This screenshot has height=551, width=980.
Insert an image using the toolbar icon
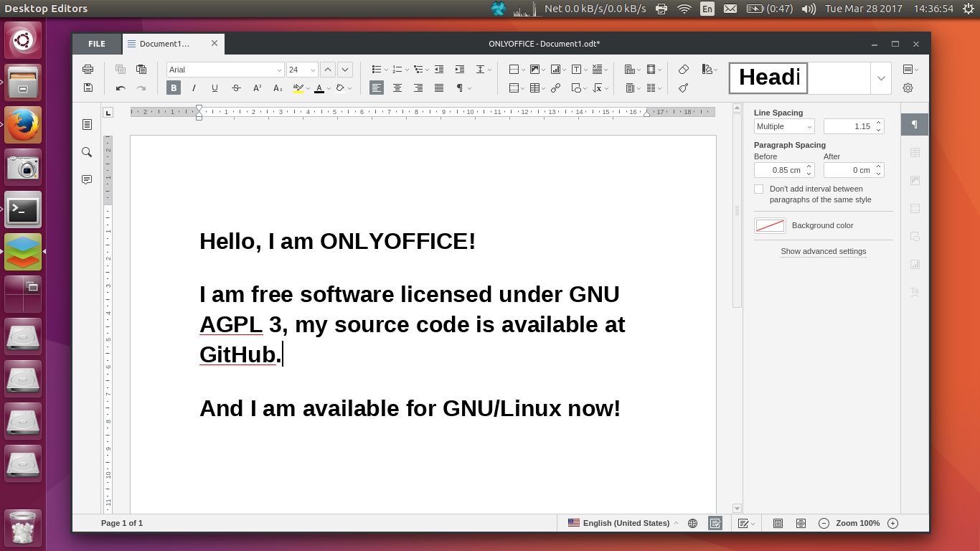536,69
